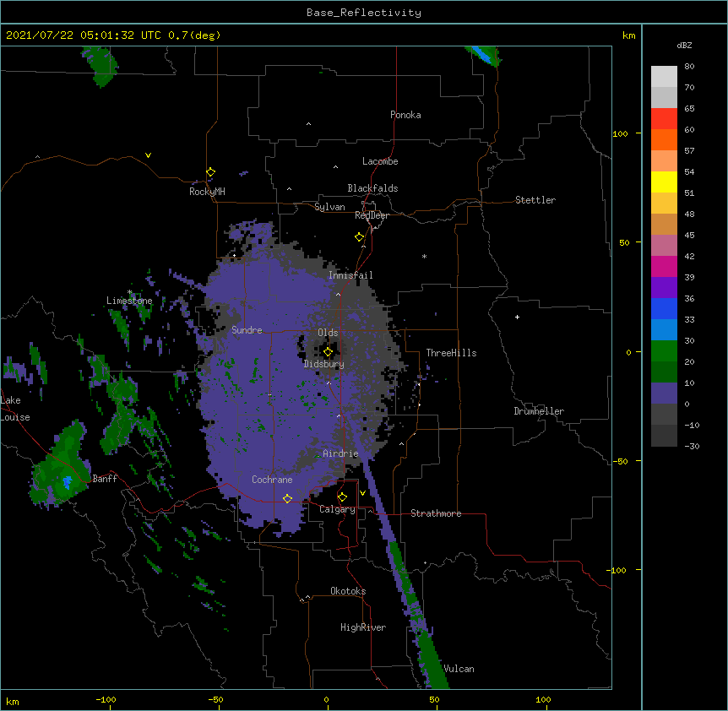The height and width of the screenshot is (711, 728).
Task: Click the RedDeer city label
Action: pyautogui.click(x=372, y=215)
